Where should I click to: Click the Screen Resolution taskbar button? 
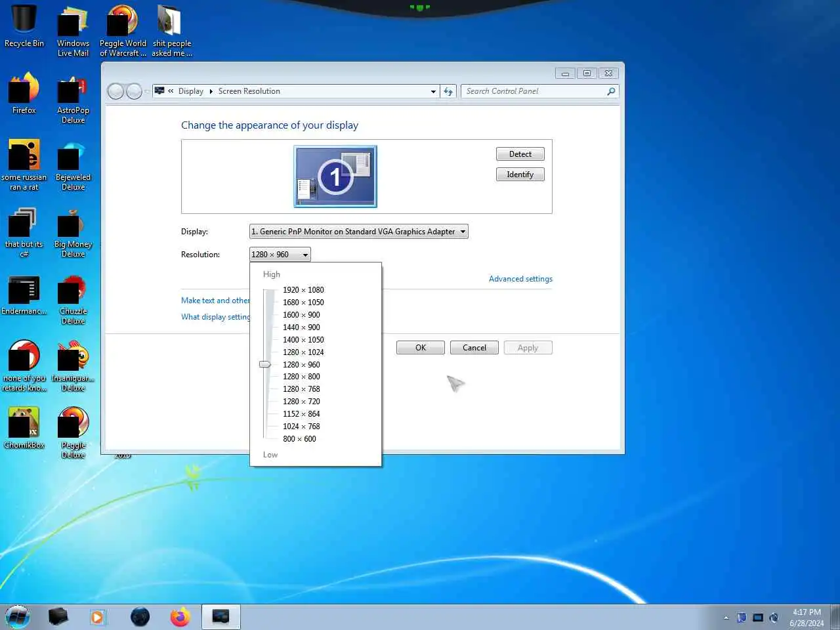(x=220, y=617)
